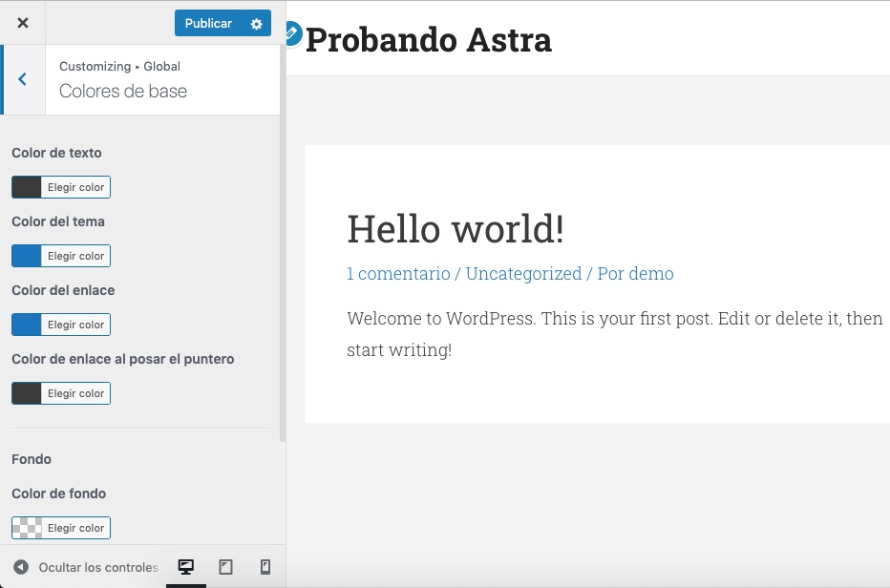Switch to mobile preview icon
The width and height of the screenshot is (890, 588).
pyautogui.click(x=265, y=567)
